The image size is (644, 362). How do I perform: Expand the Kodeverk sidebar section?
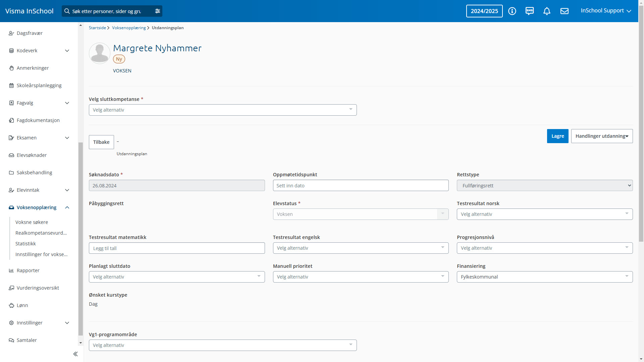[x=67, y=51]
